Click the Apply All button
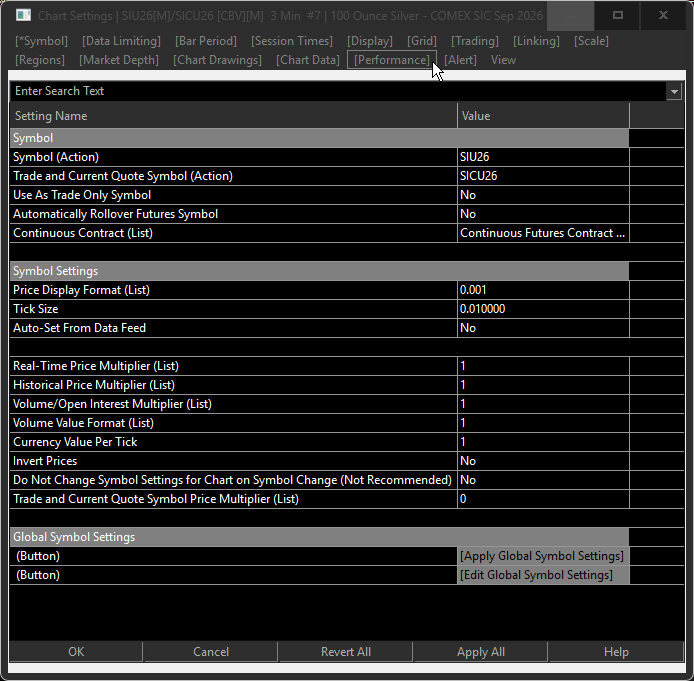 click(x=481, y=652)
